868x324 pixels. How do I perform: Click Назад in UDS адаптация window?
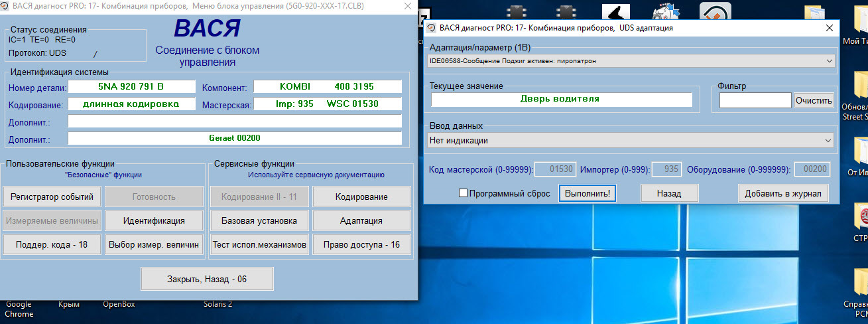pos(669,193)
